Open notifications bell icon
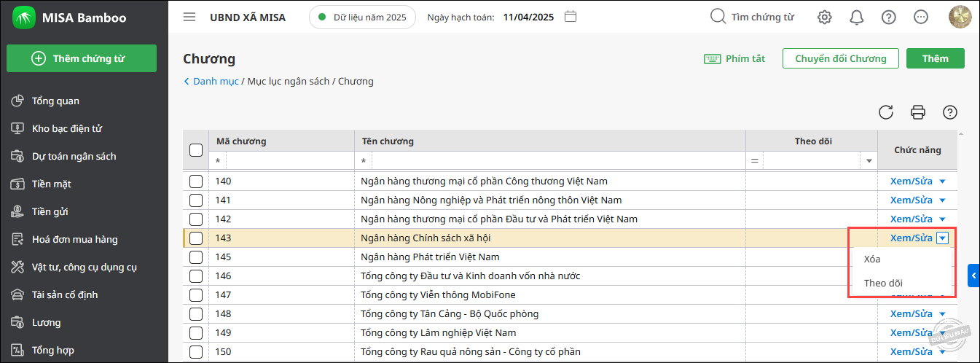The height and width of the screenshot is (363, 980). tap(857, 17)
